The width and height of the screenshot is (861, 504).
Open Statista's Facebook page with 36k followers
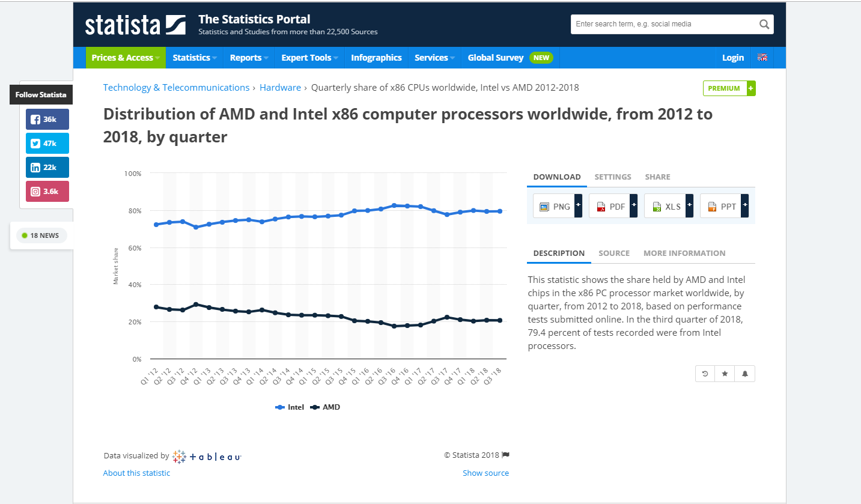tap(47, 120)
